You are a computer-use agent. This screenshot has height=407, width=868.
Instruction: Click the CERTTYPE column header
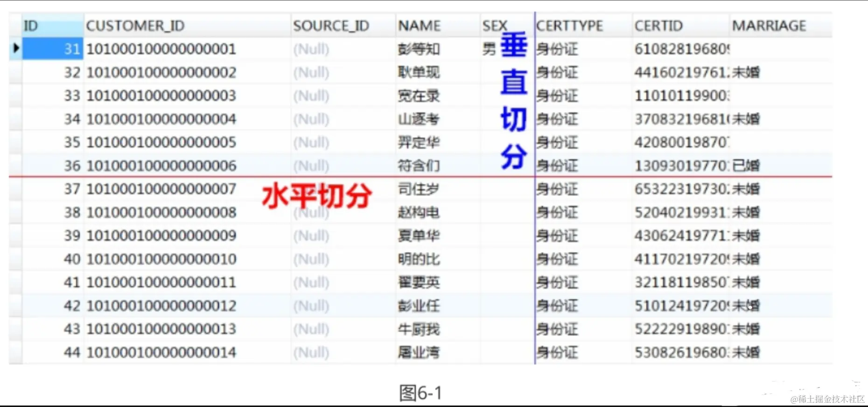point(583,26)
